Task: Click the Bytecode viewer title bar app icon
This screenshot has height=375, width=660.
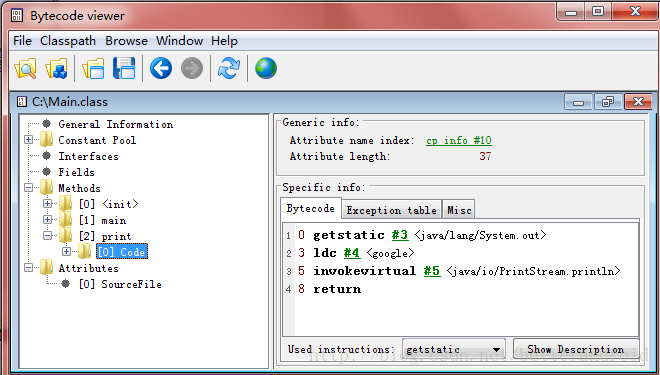Action: 17,16
